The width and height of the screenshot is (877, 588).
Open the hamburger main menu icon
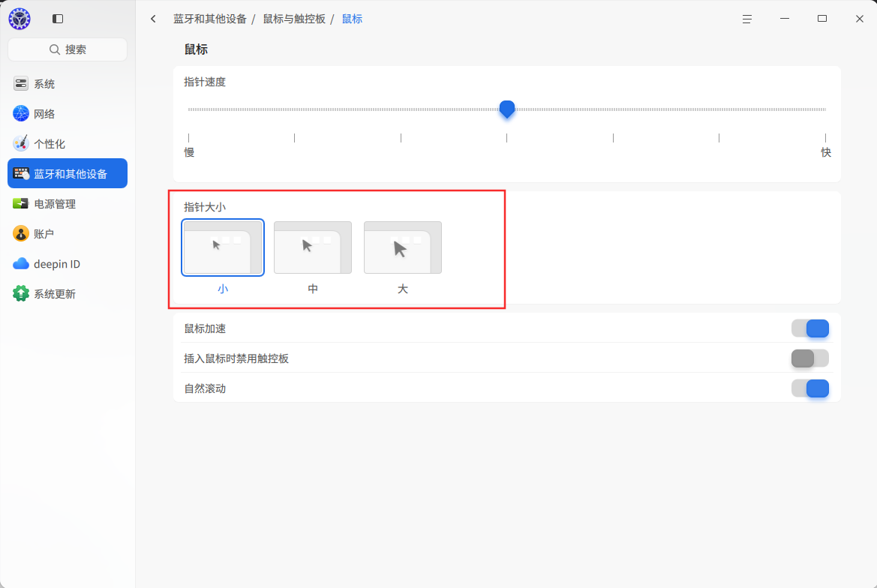747,19
